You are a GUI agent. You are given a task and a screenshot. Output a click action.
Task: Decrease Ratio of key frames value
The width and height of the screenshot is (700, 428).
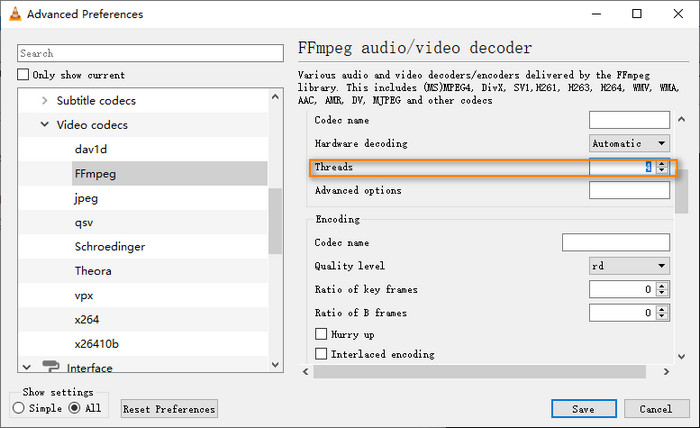pyautogui.click(x=662, y=293)
